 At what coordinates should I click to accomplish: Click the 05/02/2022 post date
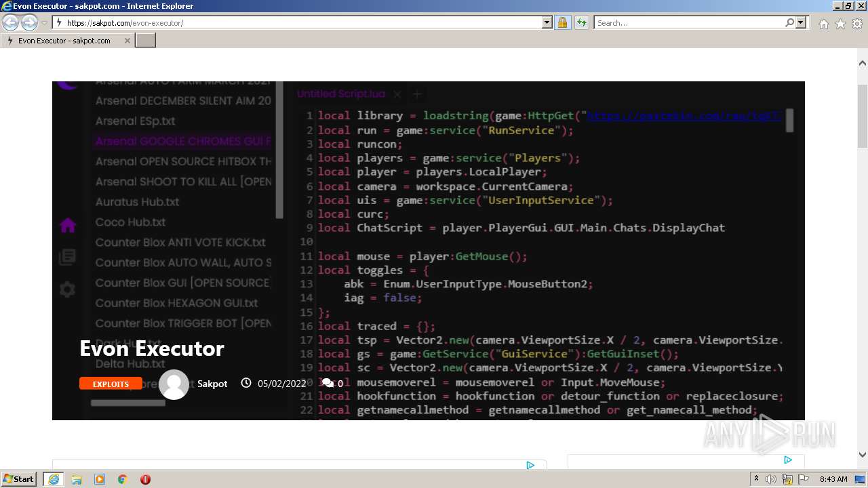pyautogui.click(x=281, y=384)
